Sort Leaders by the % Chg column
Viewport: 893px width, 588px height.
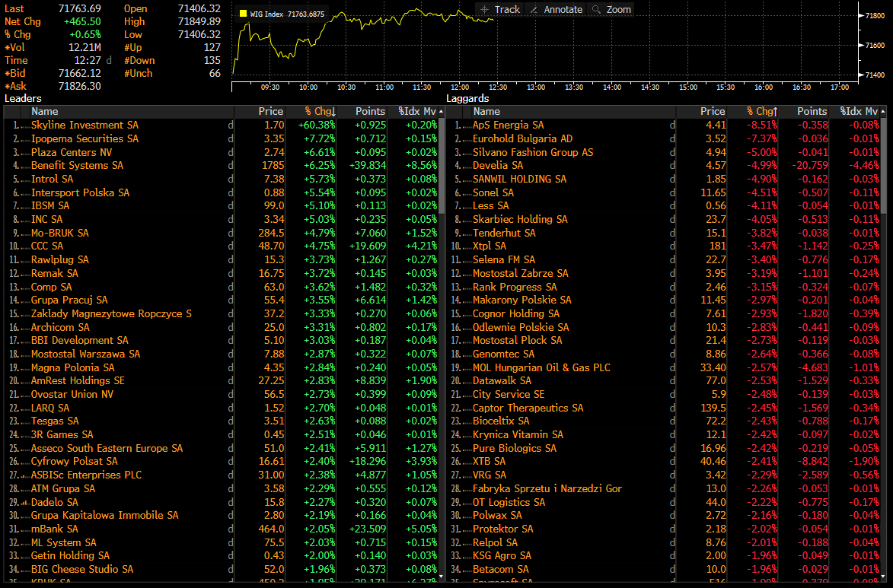tap(320, 111)
